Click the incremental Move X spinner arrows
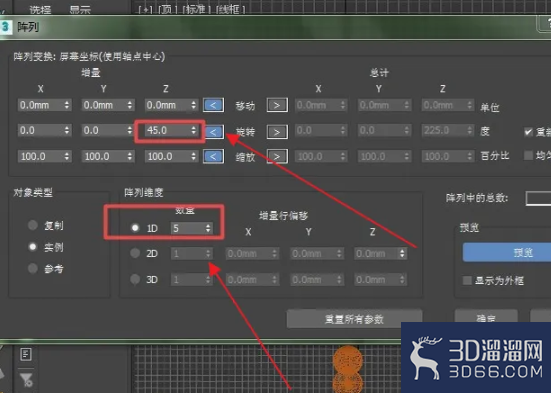Screen dimensions: 551x393 tap(67, 105)
